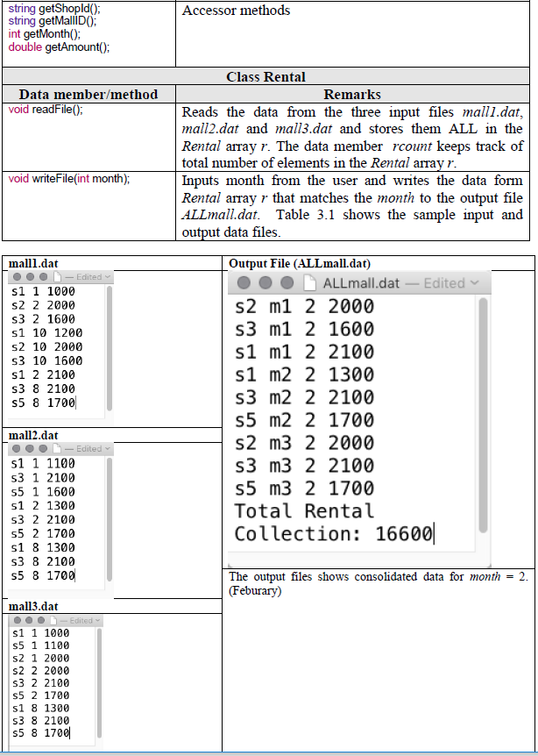Click the line 's5 m3 2 1700' in ALLmall.dat

pos(304,488)
